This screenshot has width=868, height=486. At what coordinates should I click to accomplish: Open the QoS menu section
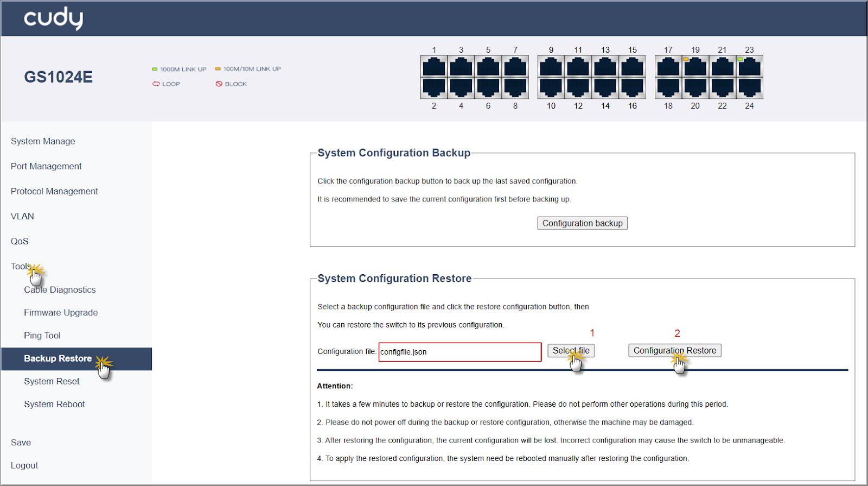click(20, 241)
